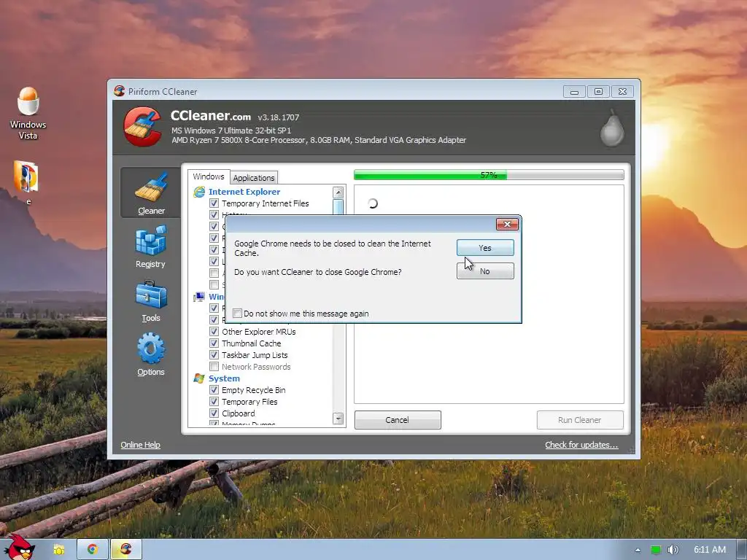The height and width of the screenshot is (560, 747).
Task: Cancel the cleaning process
Action: tap(398, 420)
